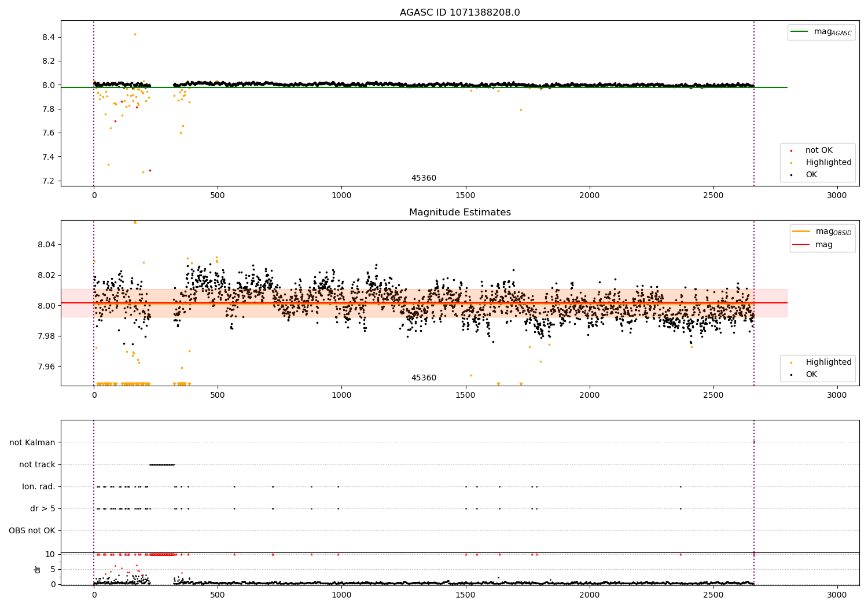Click the 7.6 y-axis tick in top plot

click(x=49, y=133)
